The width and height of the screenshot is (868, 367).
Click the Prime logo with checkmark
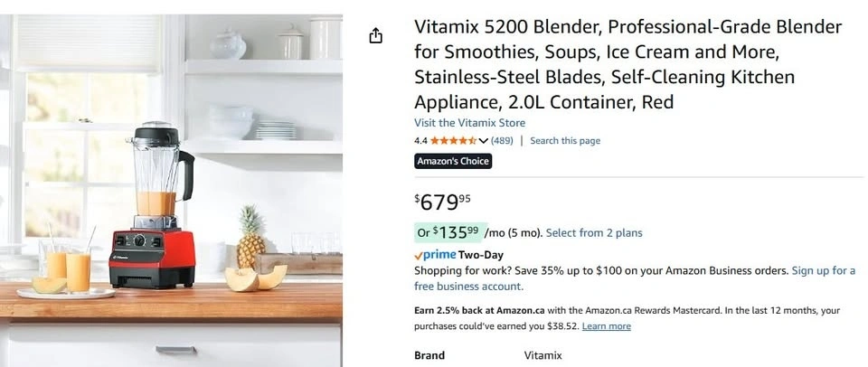click(x=435, y=256)
